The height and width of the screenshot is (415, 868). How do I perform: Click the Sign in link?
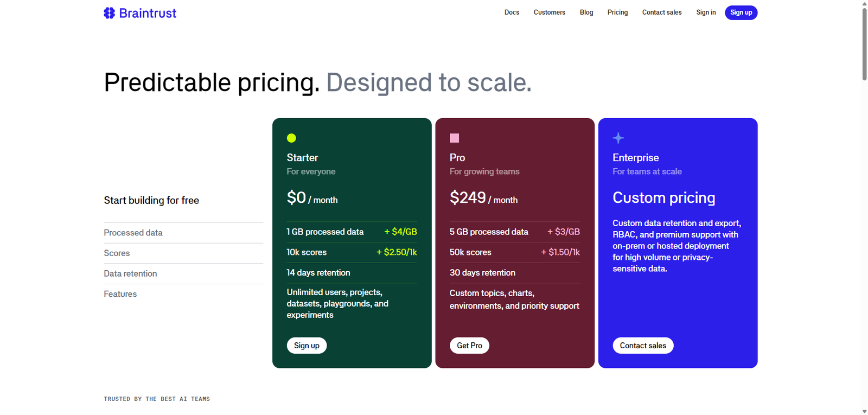click(x=706, y=12)
